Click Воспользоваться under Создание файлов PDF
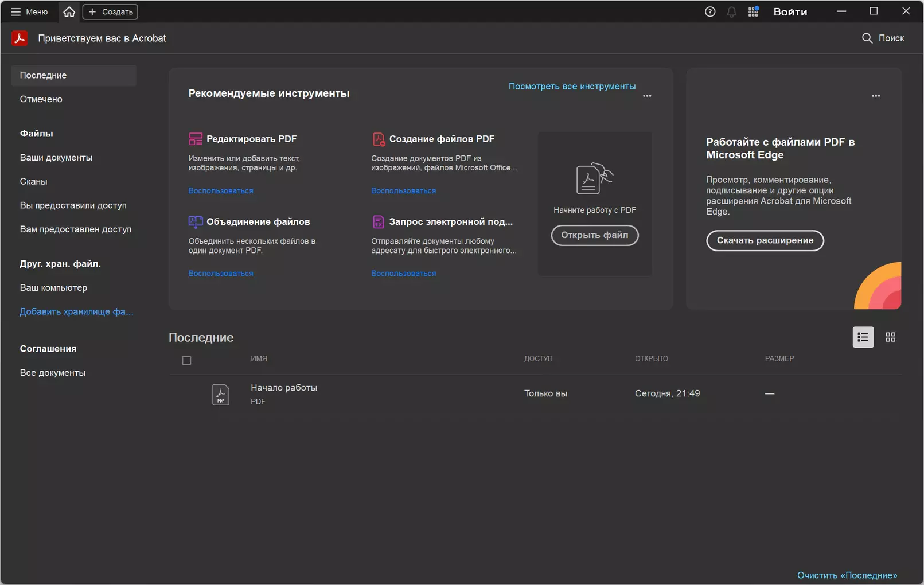Viewport: 924px width, 585px height. click(403, 191)
